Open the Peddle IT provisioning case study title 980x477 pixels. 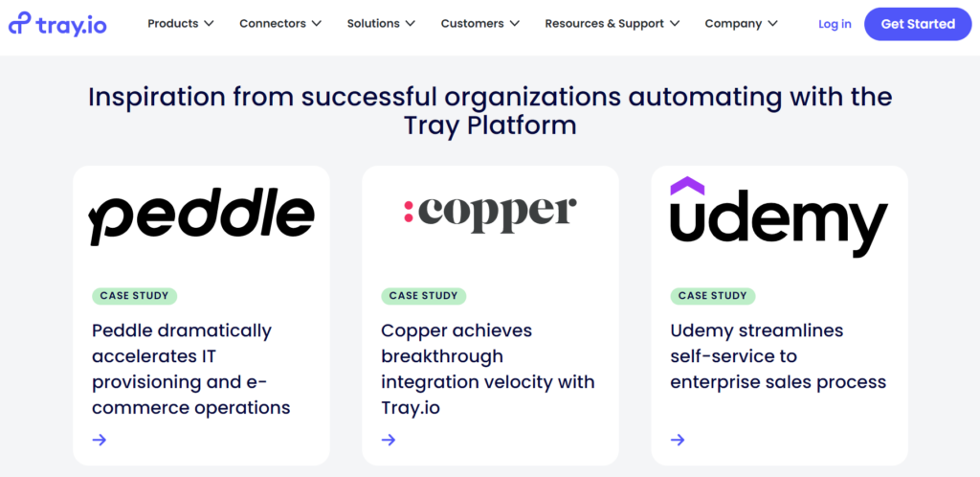pos(191,369)
